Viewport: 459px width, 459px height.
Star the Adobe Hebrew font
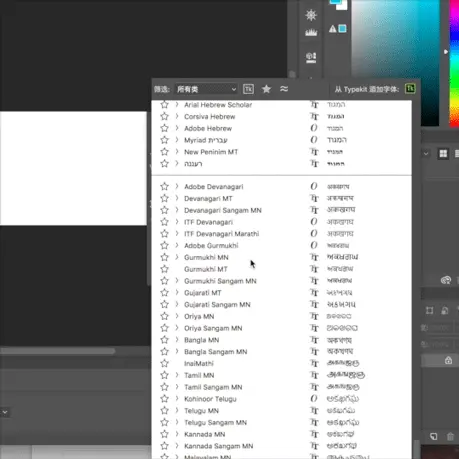(x=164, y=128)
